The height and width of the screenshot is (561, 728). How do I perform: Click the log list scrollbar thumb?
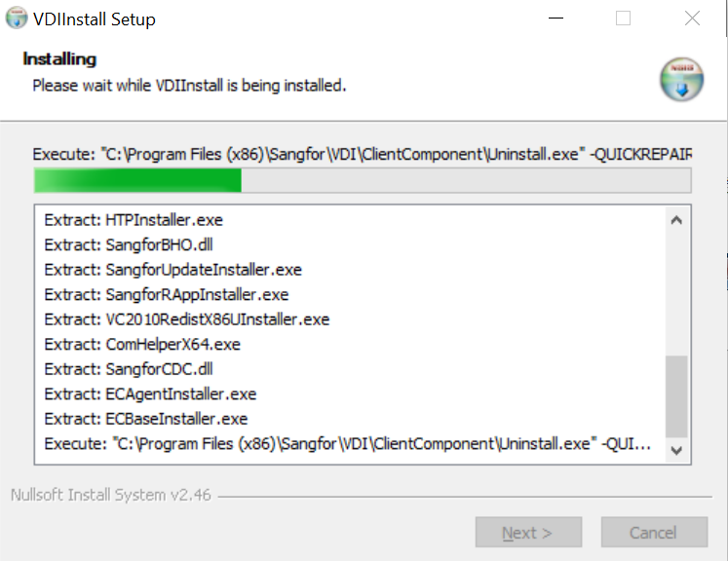676,394
